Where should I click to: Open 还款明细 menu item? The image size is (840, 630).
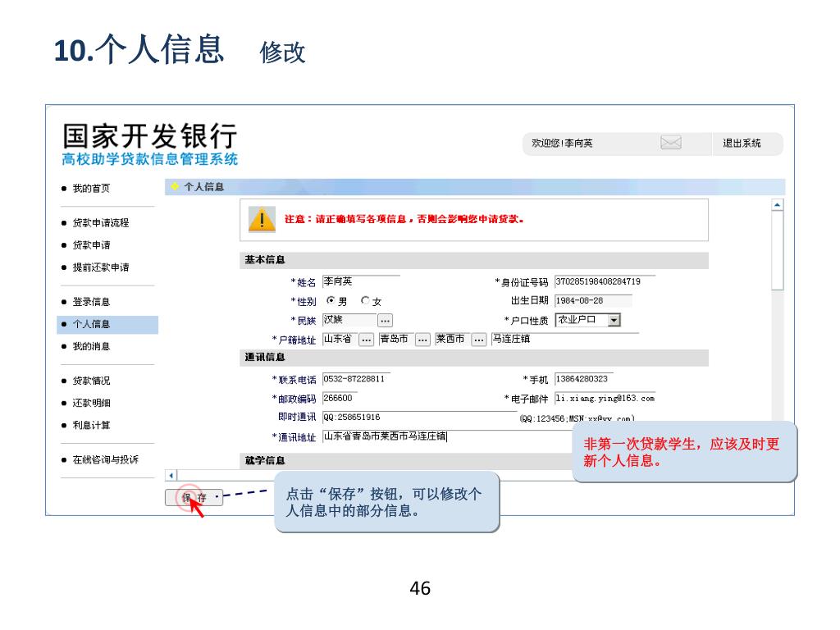pos(91,403)
